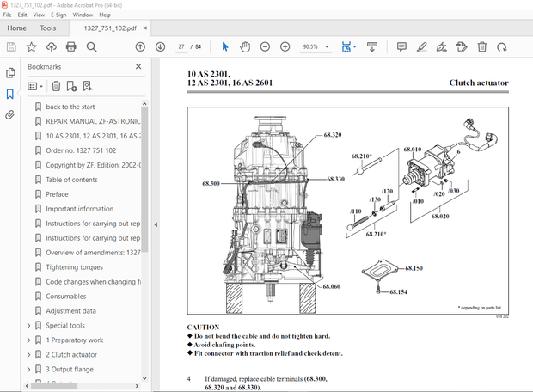
Task: Go to previous page arrow
Action: click(x=140, y=46)
